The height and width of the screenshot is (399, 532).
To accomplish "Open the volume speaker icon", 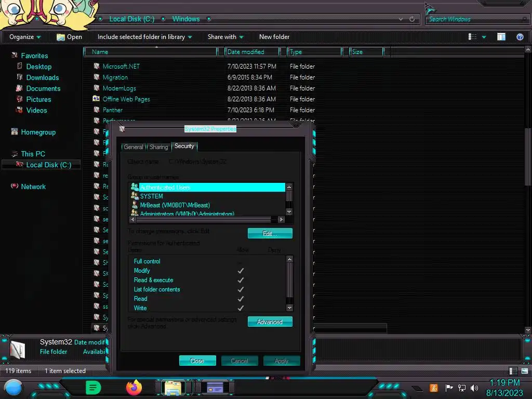I will [x=474, y=388].
